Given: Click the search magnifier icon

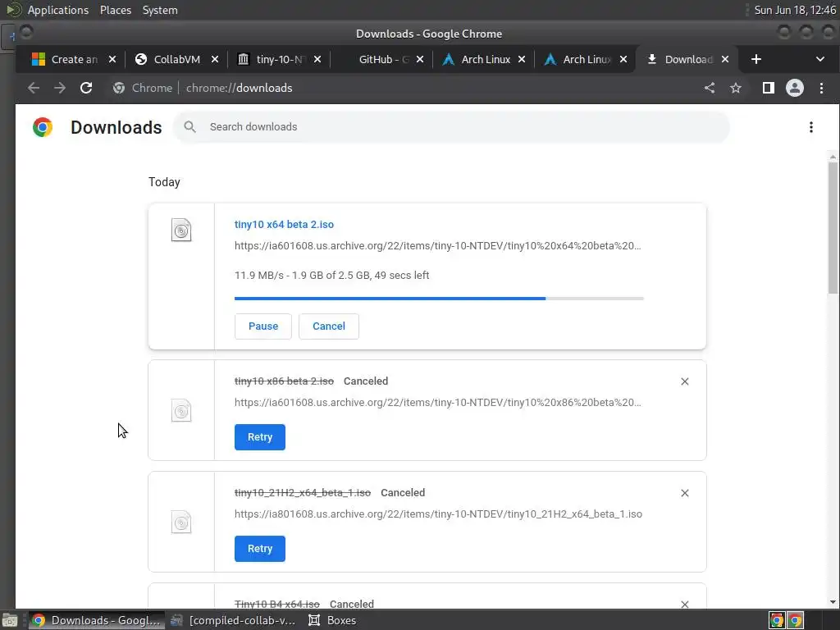Looking at the screenshot, I should point(189,127).
